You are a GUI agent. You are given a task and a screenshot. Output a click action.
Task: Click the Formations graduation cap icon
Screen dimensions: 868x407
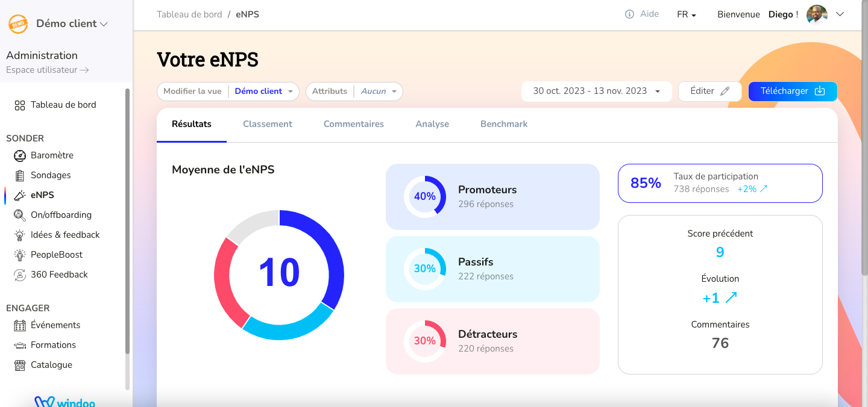point(20,345)
